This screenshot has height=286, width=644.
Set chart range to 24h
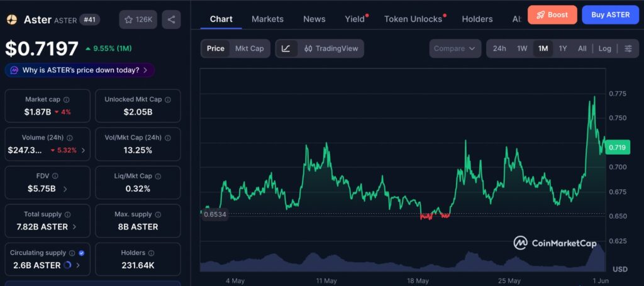(x=499, y=48)
